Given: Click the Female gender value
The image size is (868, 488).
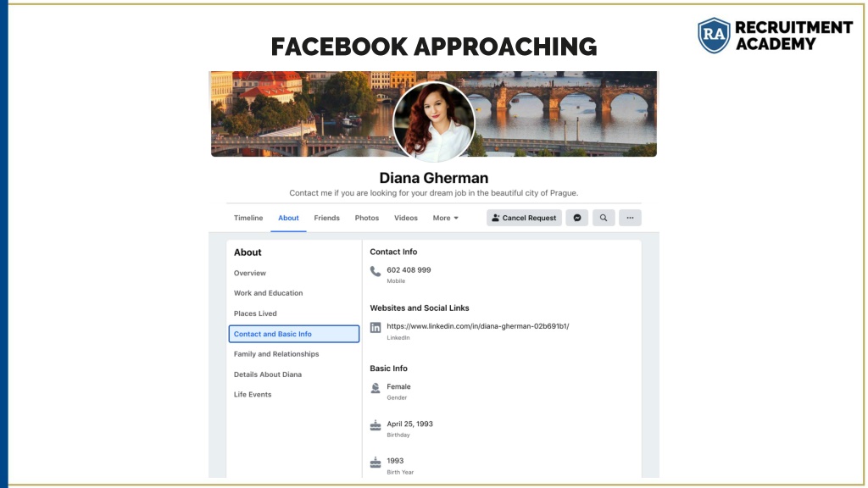Looking at the screenshot, I should 398,386.
